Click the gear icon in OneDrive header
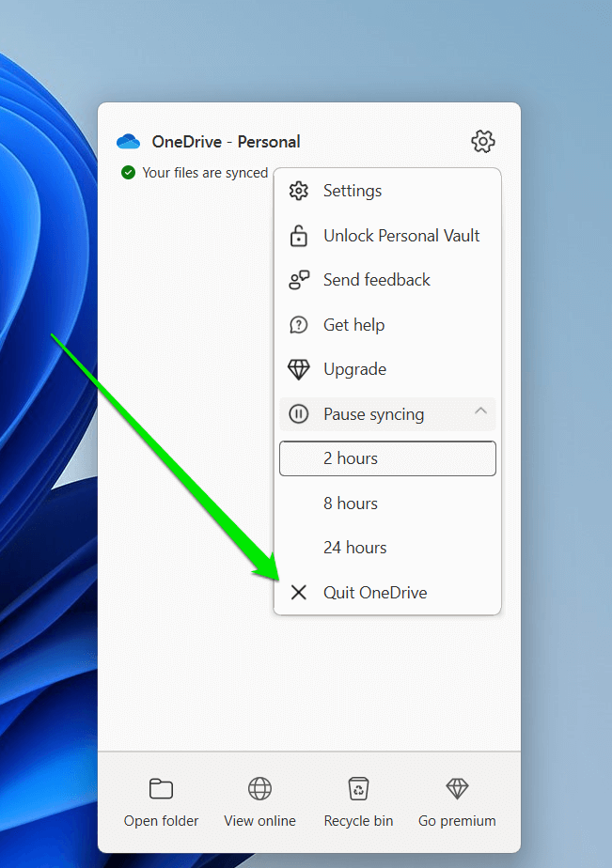This screenshot has height=868, width=612. pyautogui.click(x=483, y=142)
